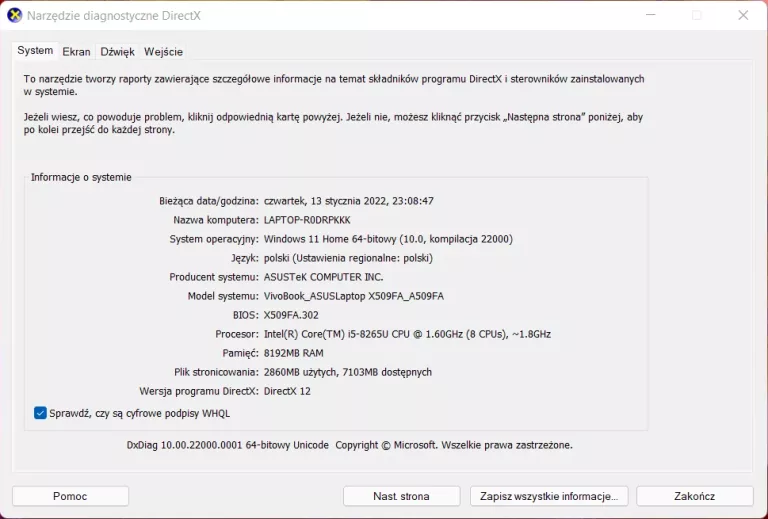Viewport: 768px width, 519px height.
Task: Click the 8192MB RAM memory value
Action: click(x=293, y=353)
